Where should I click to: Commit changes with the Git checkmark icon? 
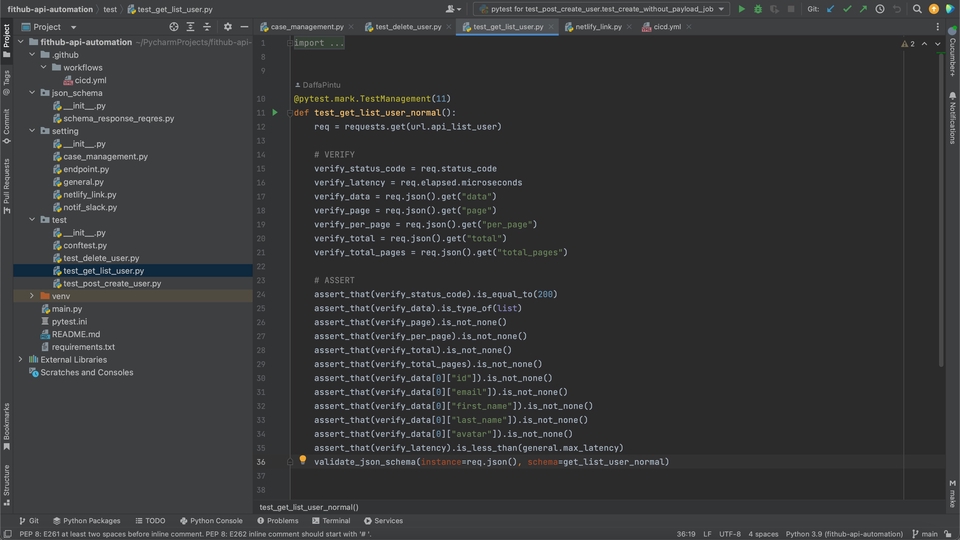click(x=847, y=9)
